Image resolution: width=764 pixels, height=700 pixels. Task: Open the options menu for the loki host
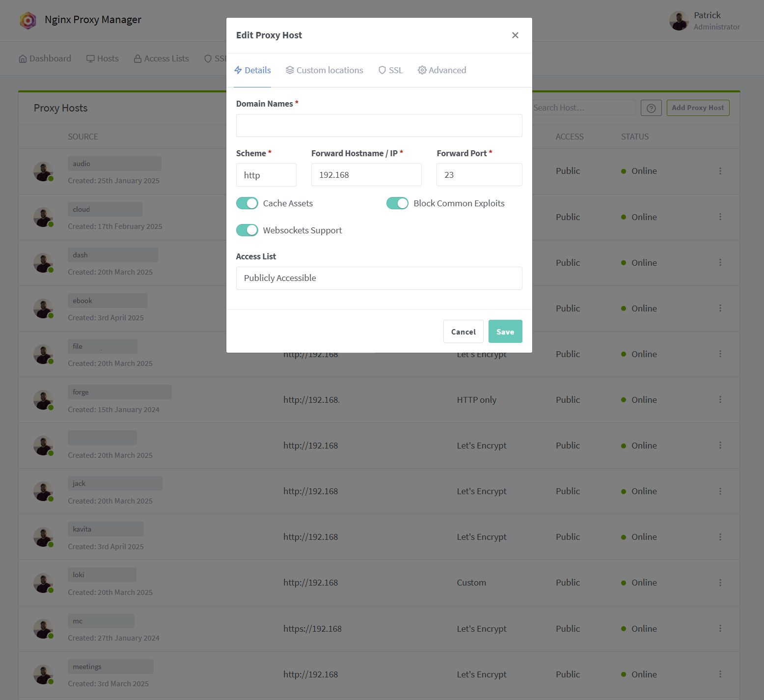720,582
